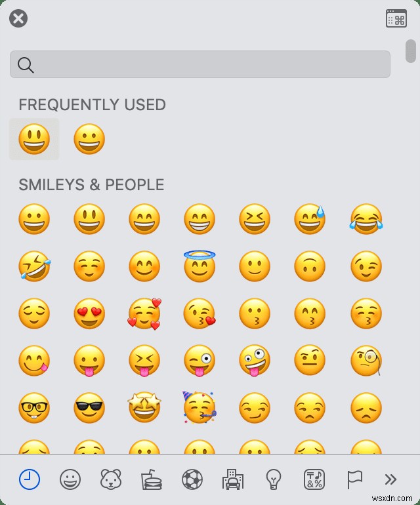The width and height of the screenshot is (420, 505).
Task: Open the Objects lightbulb category
Action: pos(274,479)
